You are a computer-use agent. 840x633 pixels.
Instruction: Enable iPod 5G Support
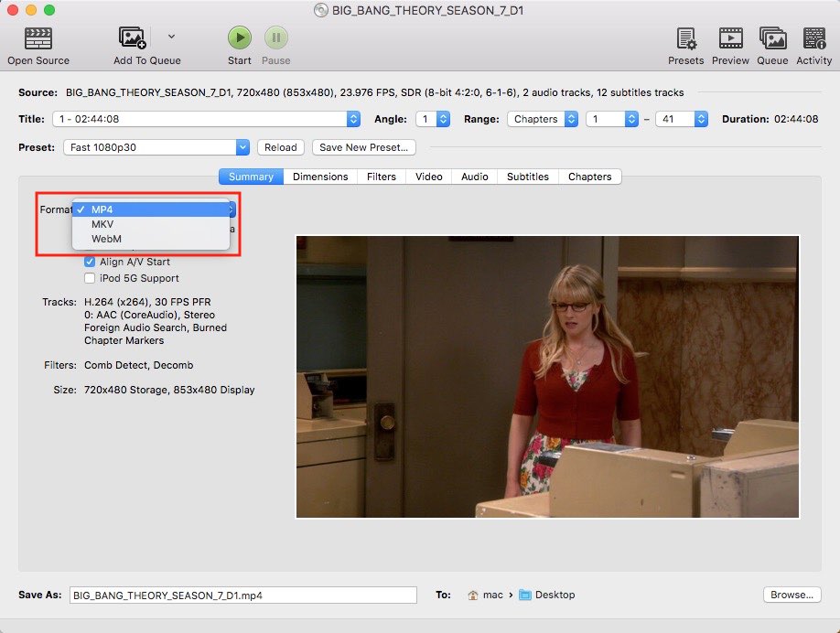point(90,278)
